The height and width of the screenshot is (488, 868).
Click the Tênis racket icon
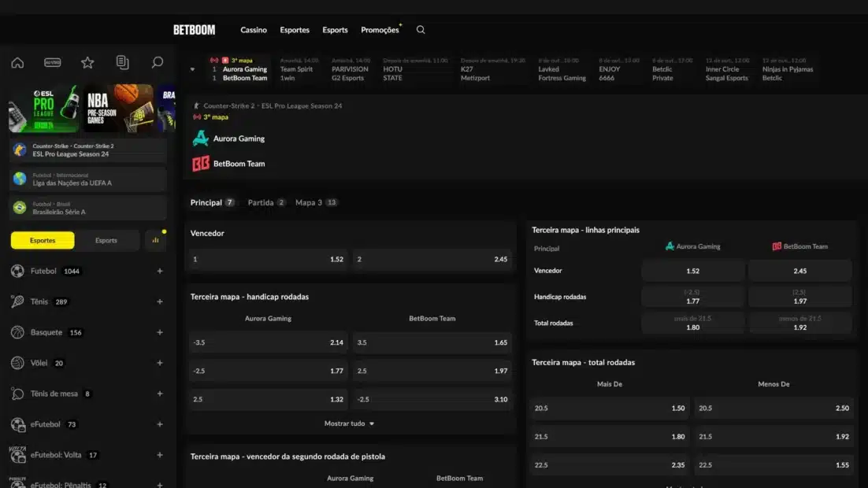pos(17,301)
